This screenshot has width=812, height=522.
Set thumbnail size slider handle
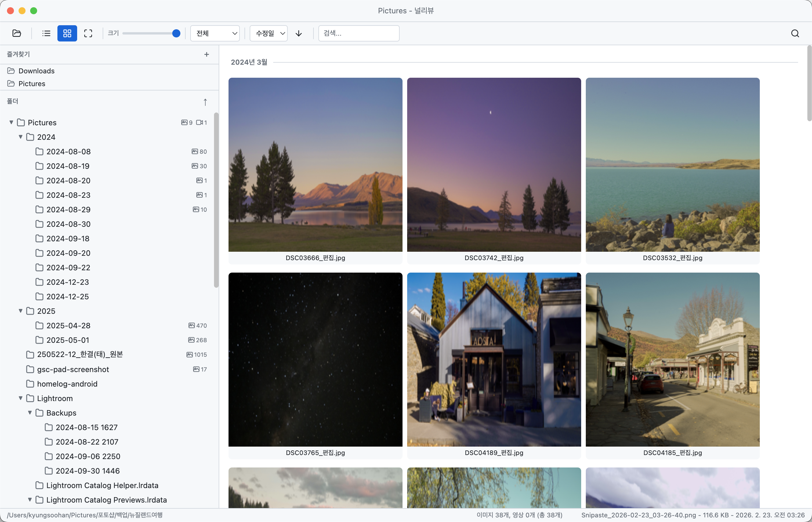[176, 33]
